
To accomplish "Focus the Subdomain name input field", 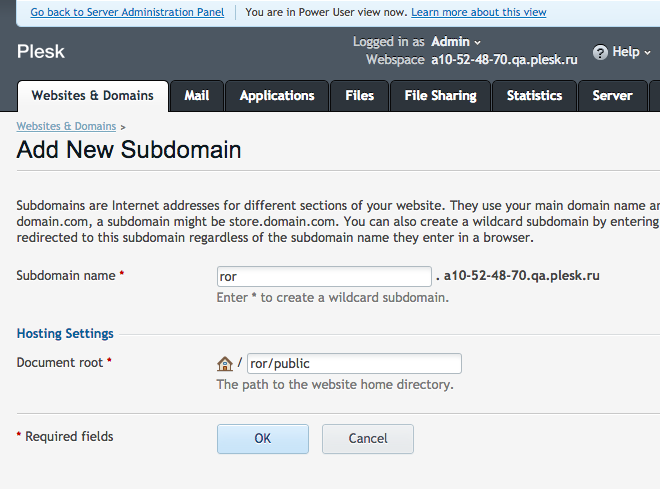I will pos(324,276).
